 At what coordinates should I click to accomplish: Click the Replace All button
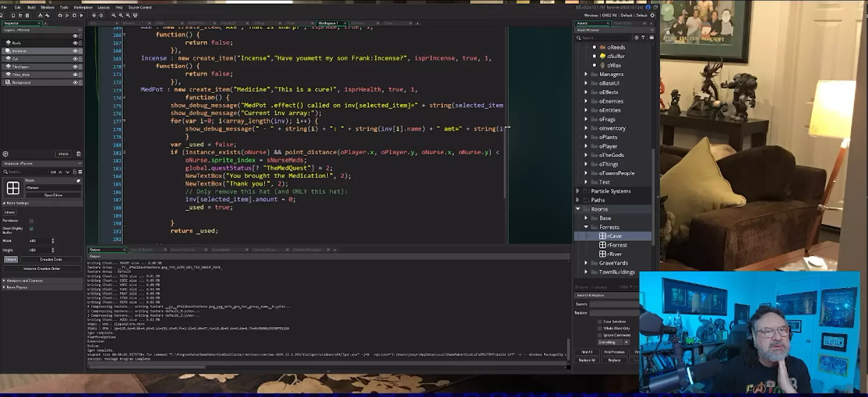[587, 360]
